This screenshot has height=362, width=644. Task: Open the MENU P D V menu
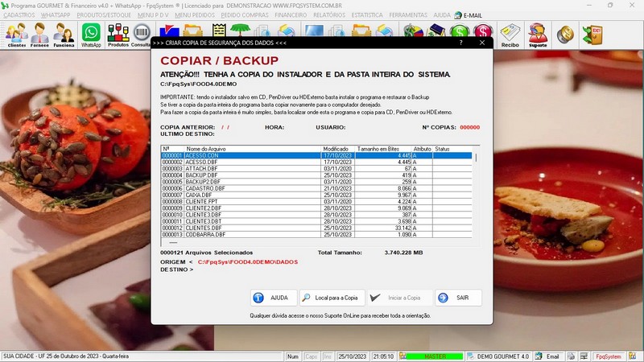click(x=153, y=15)
